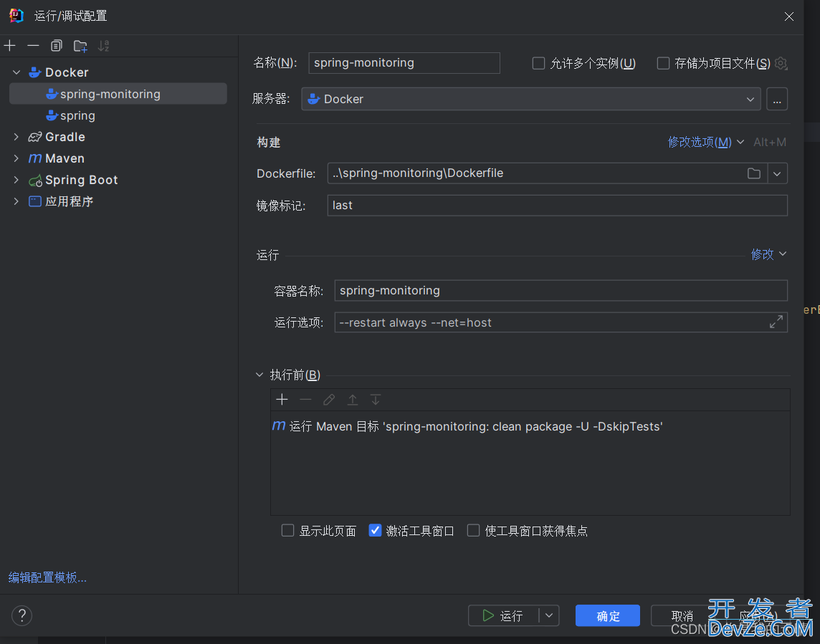Enable store as project file checkbox

click(x=663, y=63)
